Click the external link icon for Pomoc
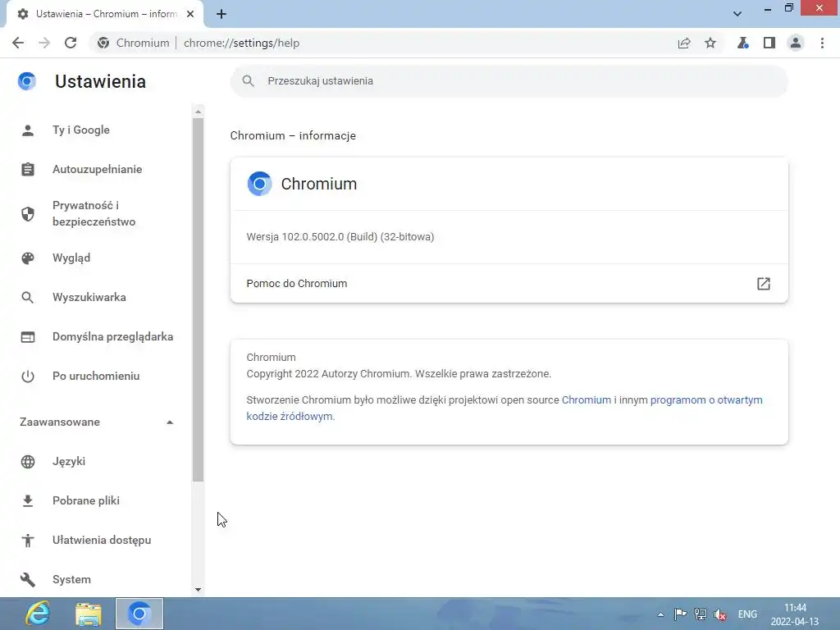 point(764,283)
